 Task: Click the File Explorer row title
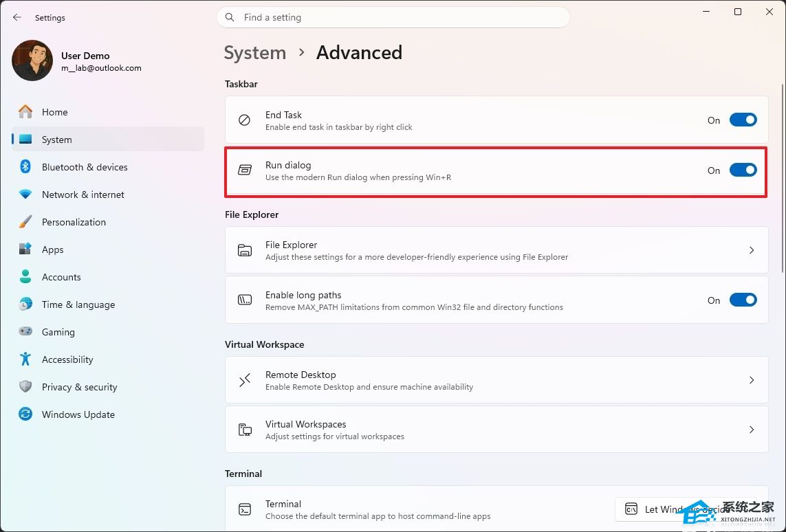point(292,245)
